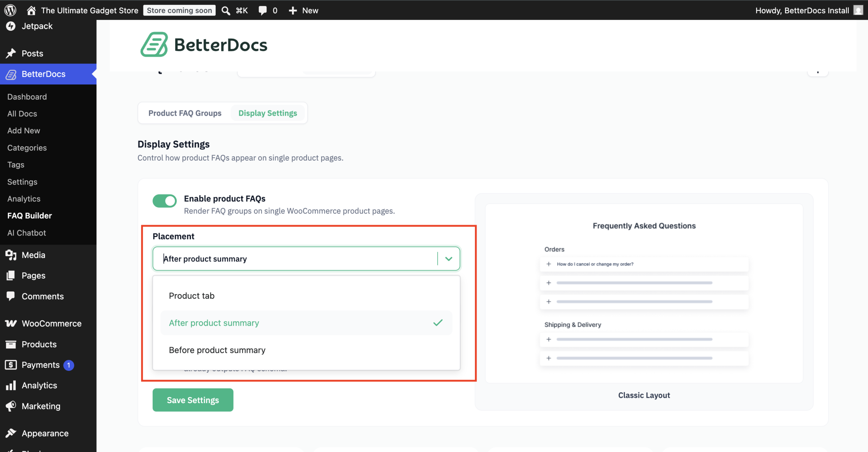This screenshot has height=452, width=868.
Task: Click Shipping & Delivery heading in preview
Action: [573, 325]
